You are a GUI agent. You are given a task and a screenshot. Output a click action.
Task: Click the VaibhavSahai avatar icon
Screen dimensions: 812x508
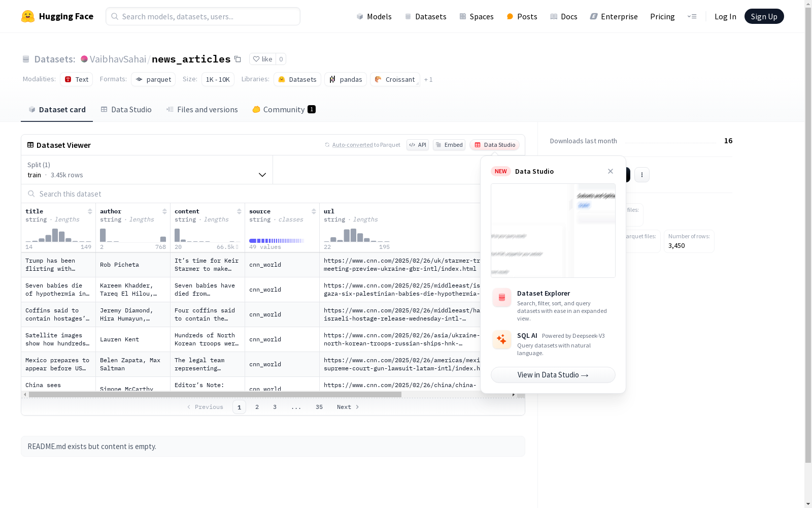point(84,59)
